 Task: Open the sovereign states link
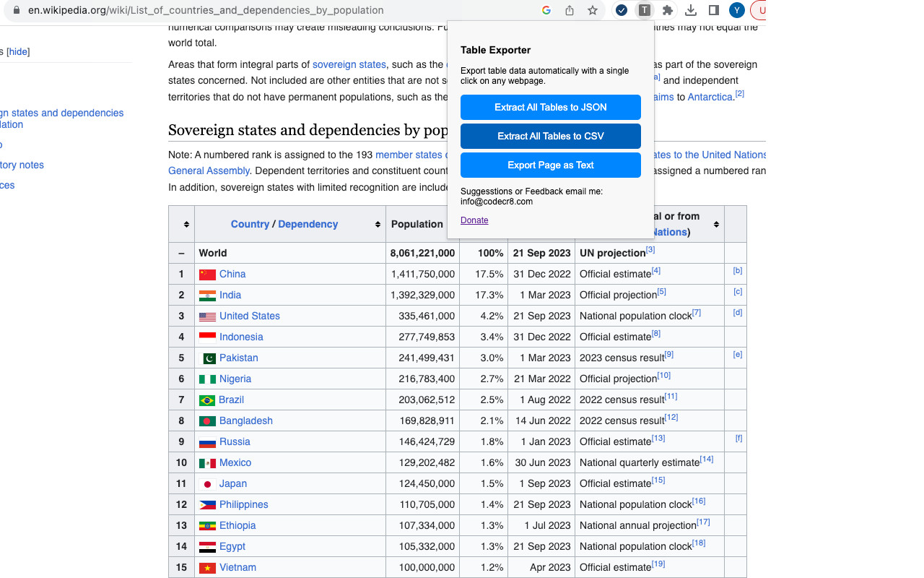pos(349,64)
